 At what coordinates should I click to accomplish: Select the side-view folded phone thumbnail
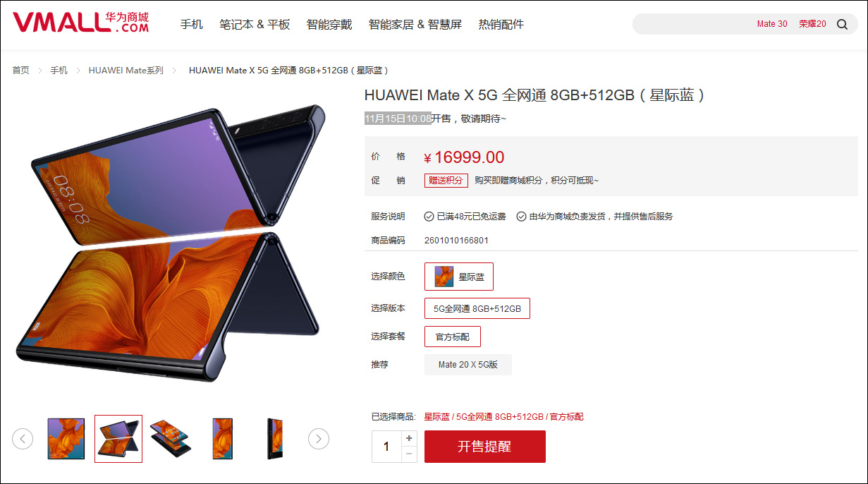[x=275, y=439]
